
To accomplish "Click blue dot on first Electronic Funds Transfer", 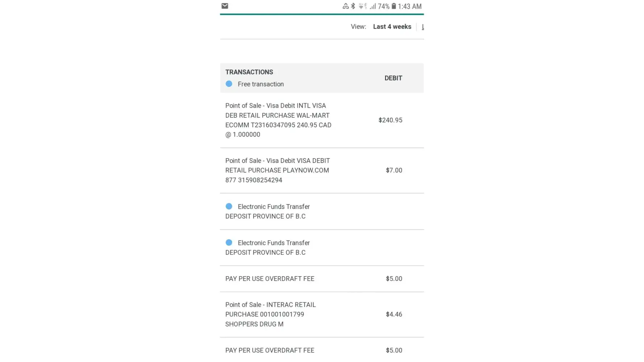I will pyautogui.click(x=229, y=206).
